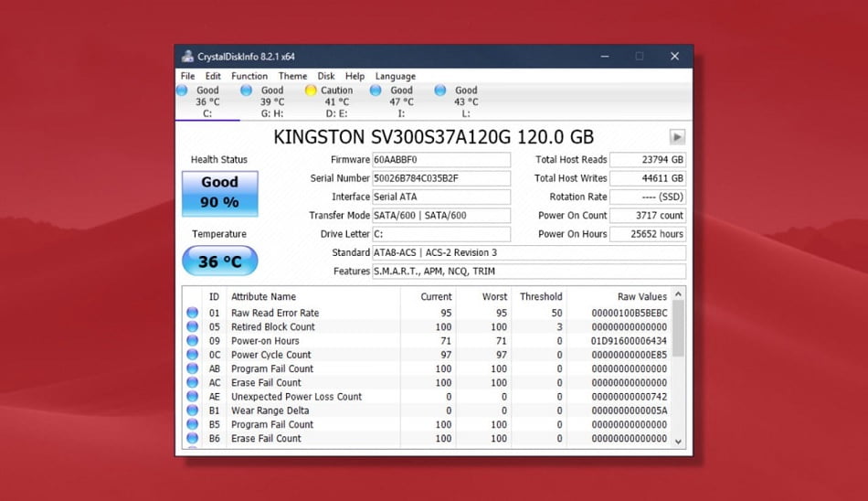868x501 pixels.
Task: Click status icon for B6 Erase Fail Count
Action: click(x=192, y=438)
